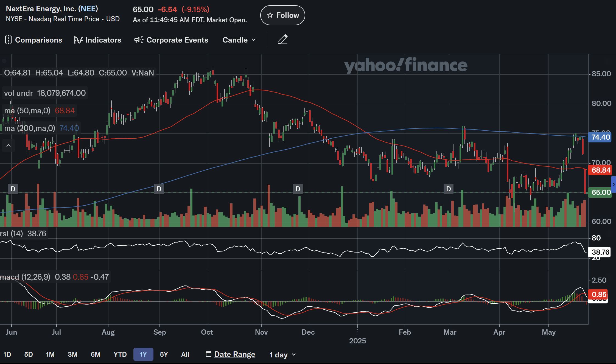
Task: Select the 5D time range
Action: coord(29,354)
